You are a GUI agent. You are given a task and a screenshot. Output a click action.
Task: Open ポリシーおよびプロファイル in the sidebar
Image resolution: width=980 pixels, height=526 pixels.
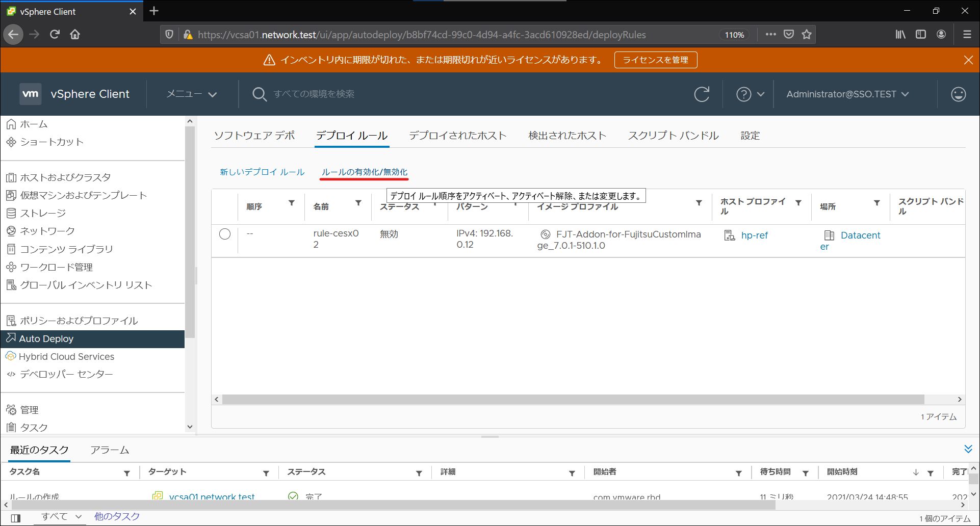[x=79, y=321]
